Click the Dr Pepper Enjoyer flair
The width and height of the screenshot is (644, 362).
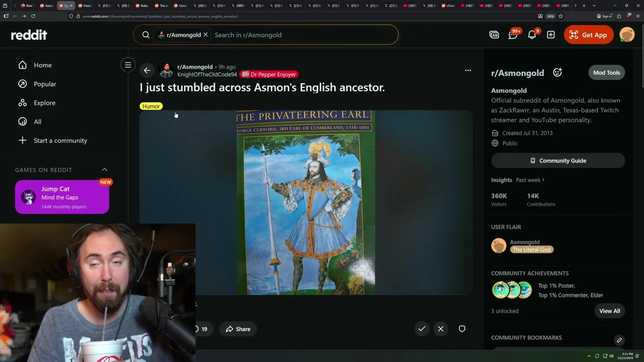[x=269, y=74]
